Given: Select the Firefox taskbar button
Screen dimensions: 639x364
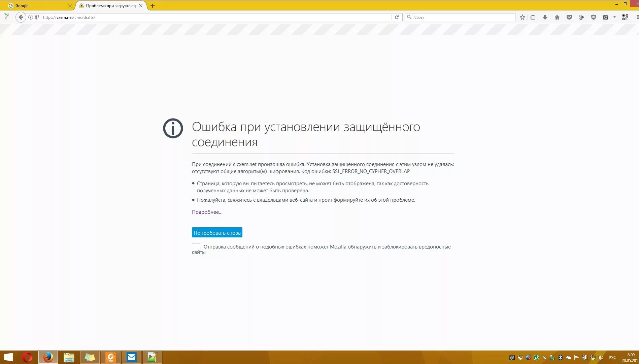Looking at the screenshot, I should pos(48,357).
